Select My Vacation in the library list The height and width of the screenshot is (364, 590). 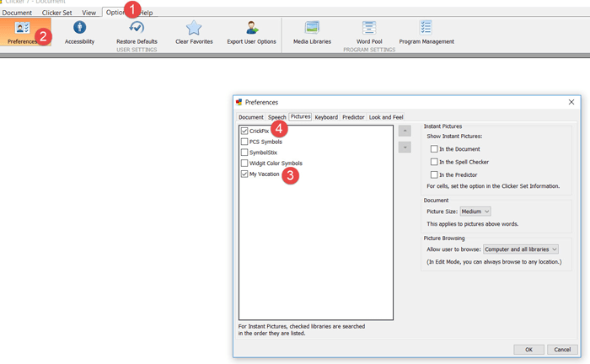point(264,174)
